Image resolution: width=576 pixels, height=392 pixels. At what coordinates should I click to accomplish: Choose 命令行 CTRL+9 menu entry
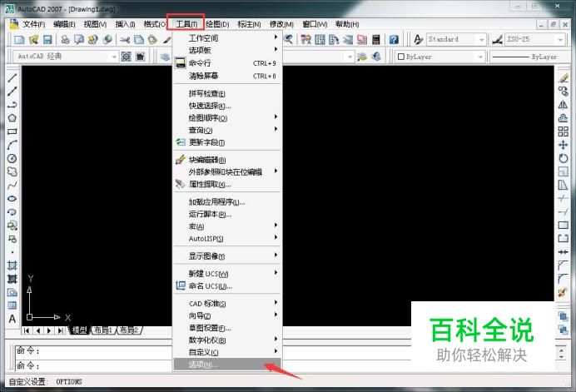point(226,63)
